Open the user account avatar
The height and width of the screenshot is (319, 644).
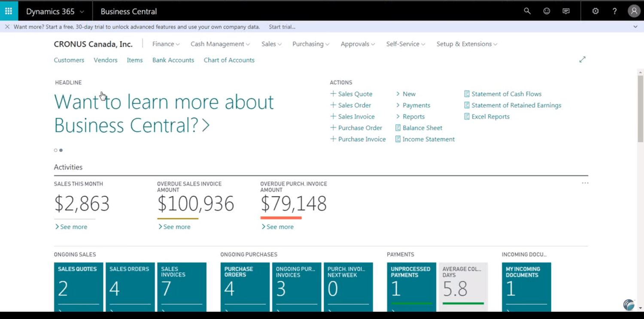[x=634, y=11]
